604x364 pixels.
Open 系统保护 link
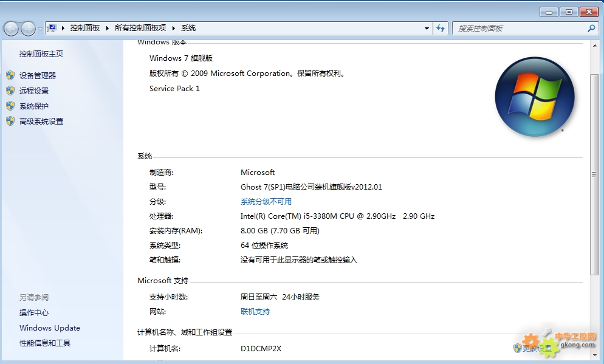click(x=34, y=106)
